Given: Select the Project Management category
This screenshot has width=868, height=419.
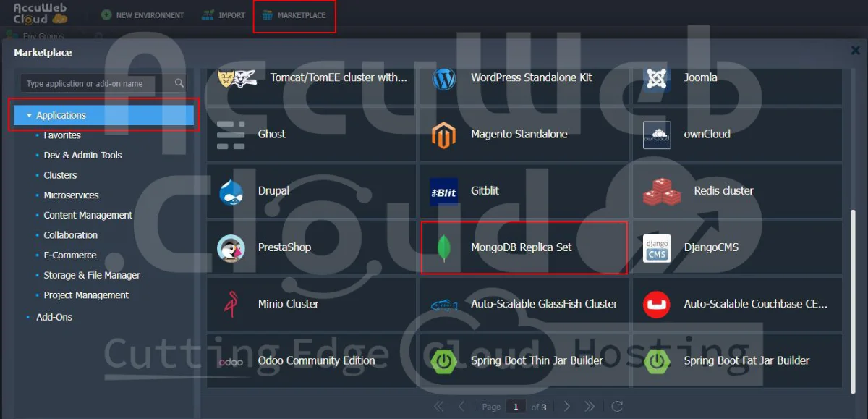Looking at the screenshot, I should pyautogui.click(x=86, y=295).
